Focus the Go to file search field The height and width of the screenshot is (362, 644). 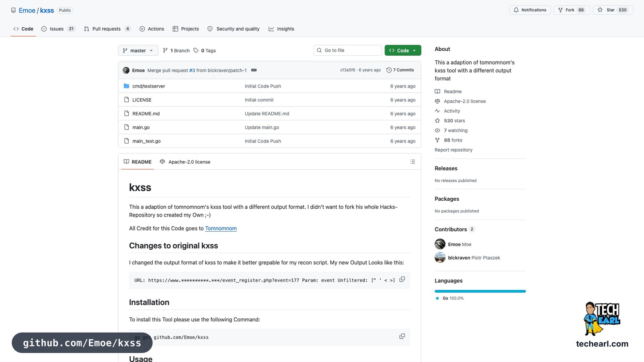click(x=348, y=50)
